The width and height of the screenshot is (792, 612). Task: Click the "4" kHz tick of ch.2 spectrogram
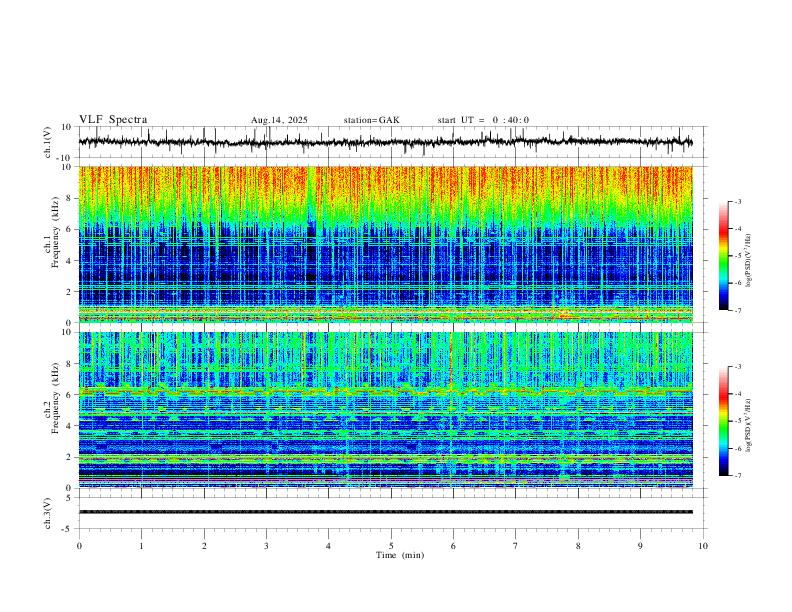coord(69,426)
